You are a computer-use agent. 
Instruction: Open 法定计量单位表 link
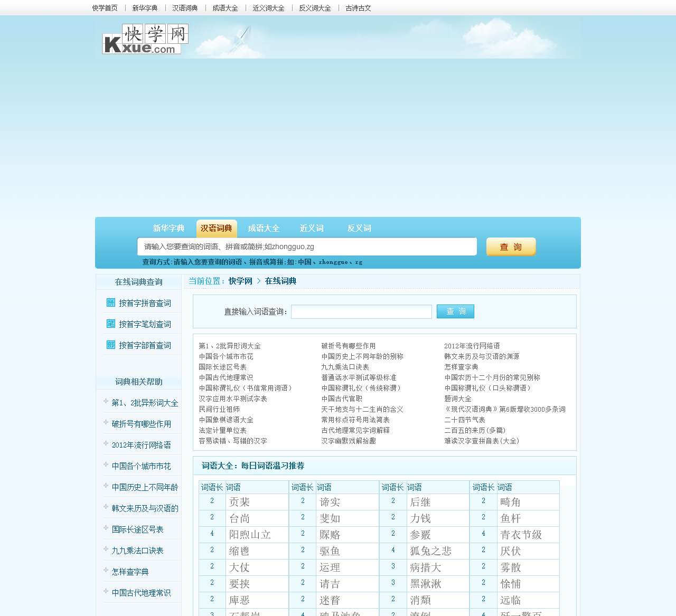pos(222,430)
